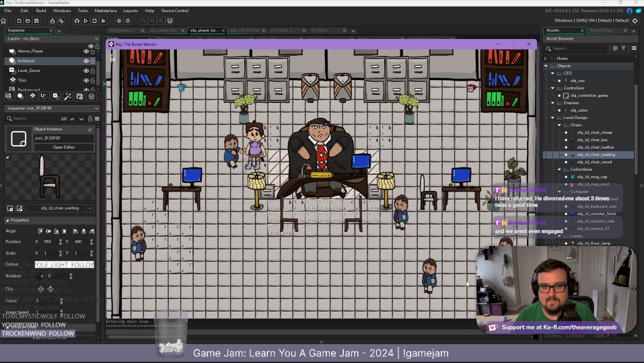The image size is (644, 363).
Task: Click the Inspector hamburger menu icon
Action: (97, 119)
